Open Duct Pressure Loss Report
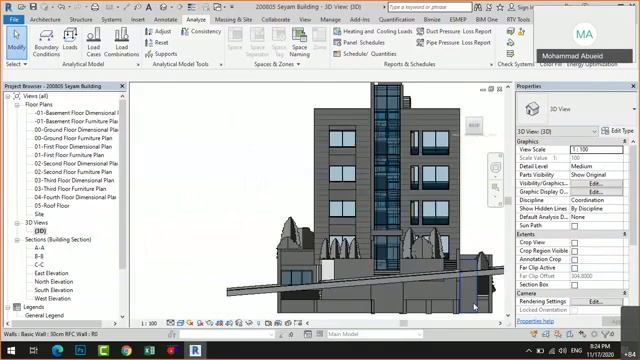 point(454,31)
